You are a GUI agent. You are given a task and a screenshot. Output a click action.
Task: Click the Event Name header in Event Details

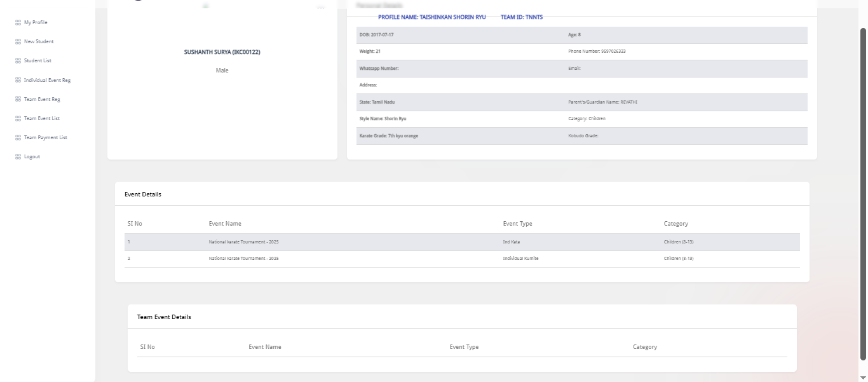click(x=225, y=224)
